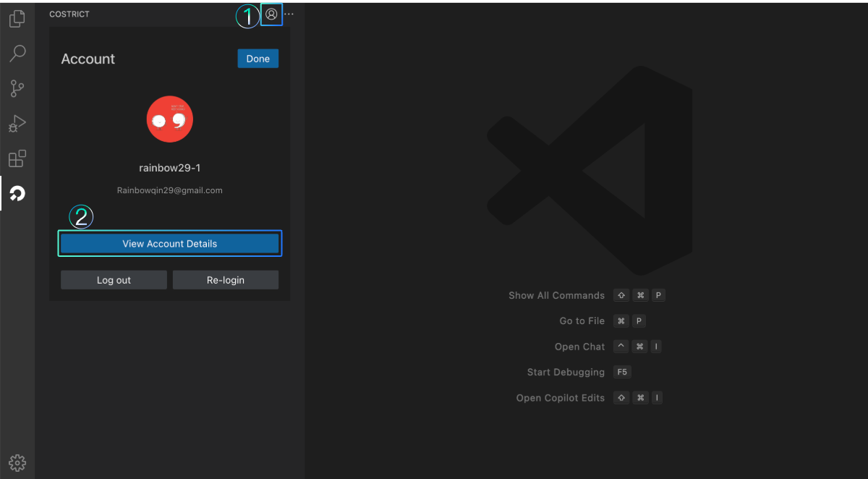Click the profile icon beside the COSTRICT title
Image resolution: width=868 pixels, height=479 pixels.
[271, 14]
